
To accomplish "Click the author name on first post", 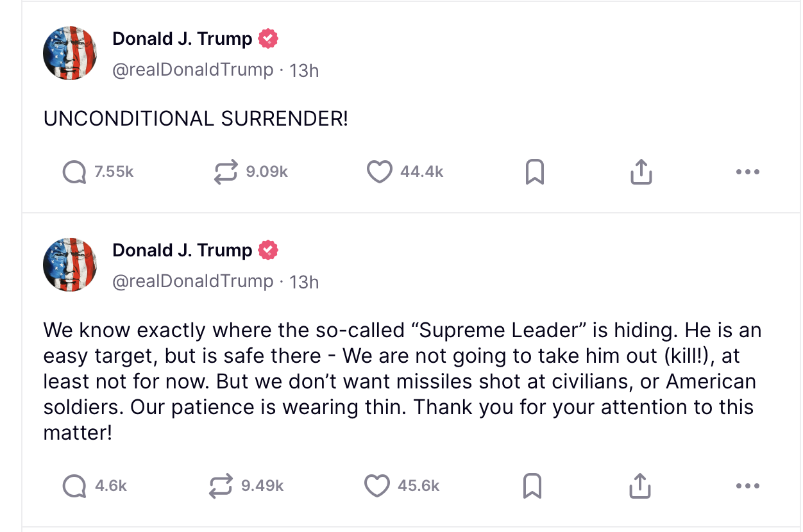I will point(182,38).
